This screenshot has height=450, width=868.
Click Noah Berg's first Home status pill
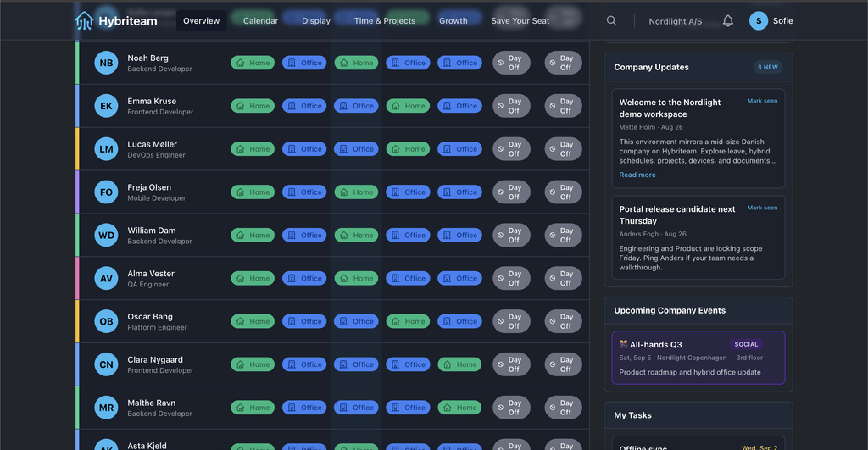coord(253,63)
